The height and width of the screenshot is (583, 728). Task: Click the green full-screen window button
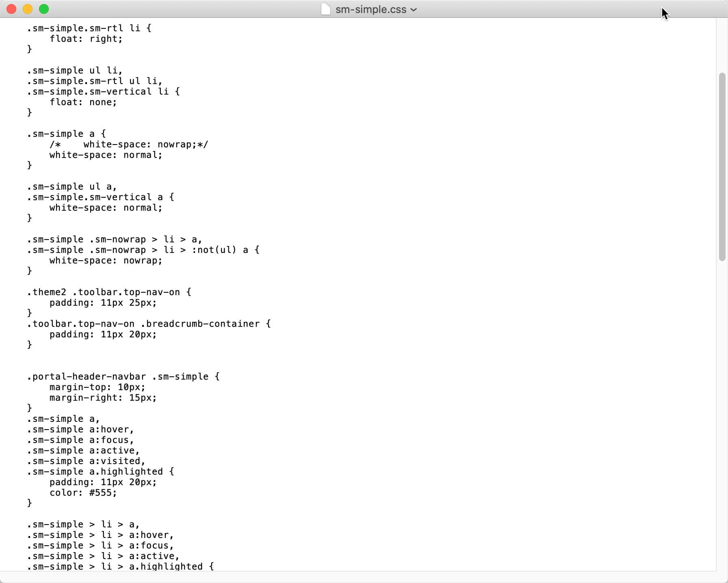click(44, 9)
